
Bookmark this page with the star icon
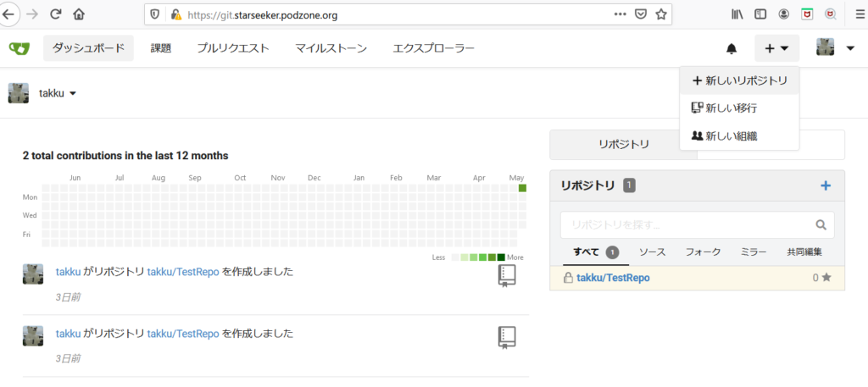coord(661,14)
